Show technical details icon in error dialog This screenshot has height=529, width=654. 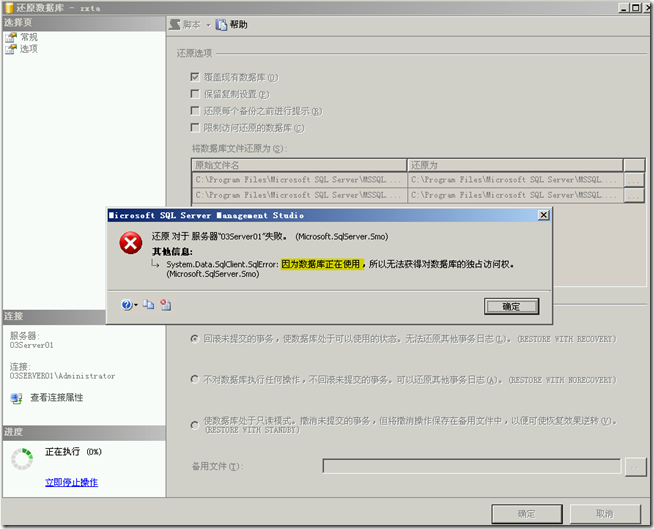[166, 305]
